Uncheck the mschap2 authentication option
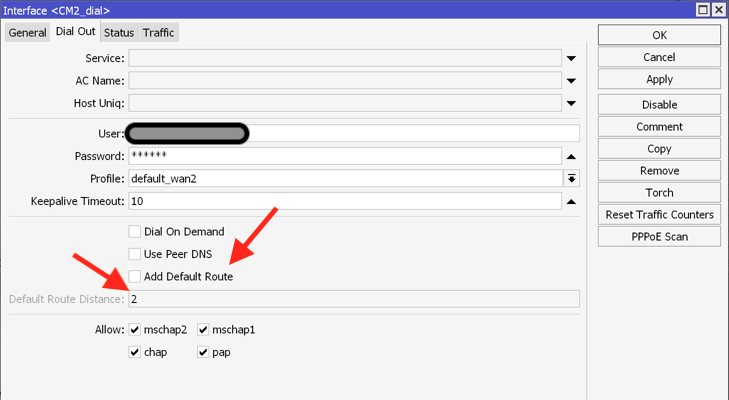 point(135,330)
